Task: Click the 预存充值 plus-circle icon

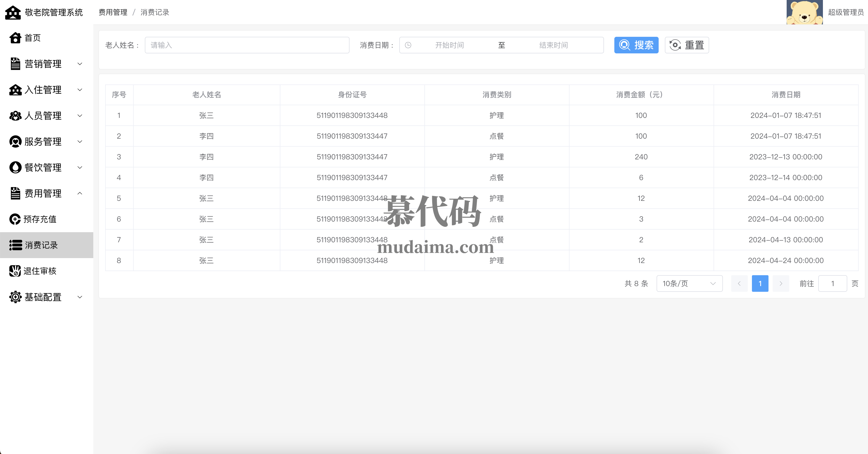Action: tap(15, 219)
